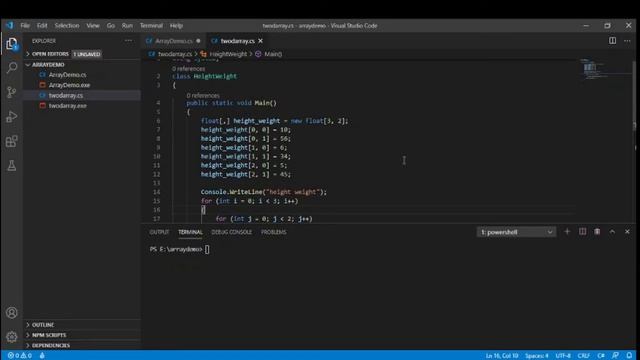The height and width of the screenshot is (360, 640).
Task: Switch to the ArrayDemo.cs editor tab
Action: click(x=173, y=41)
